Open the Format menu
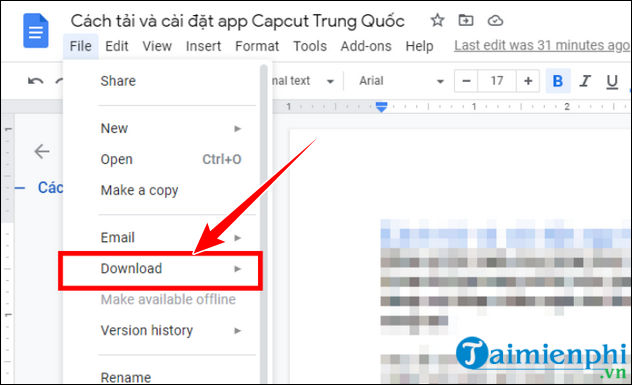 click(257, 46)
